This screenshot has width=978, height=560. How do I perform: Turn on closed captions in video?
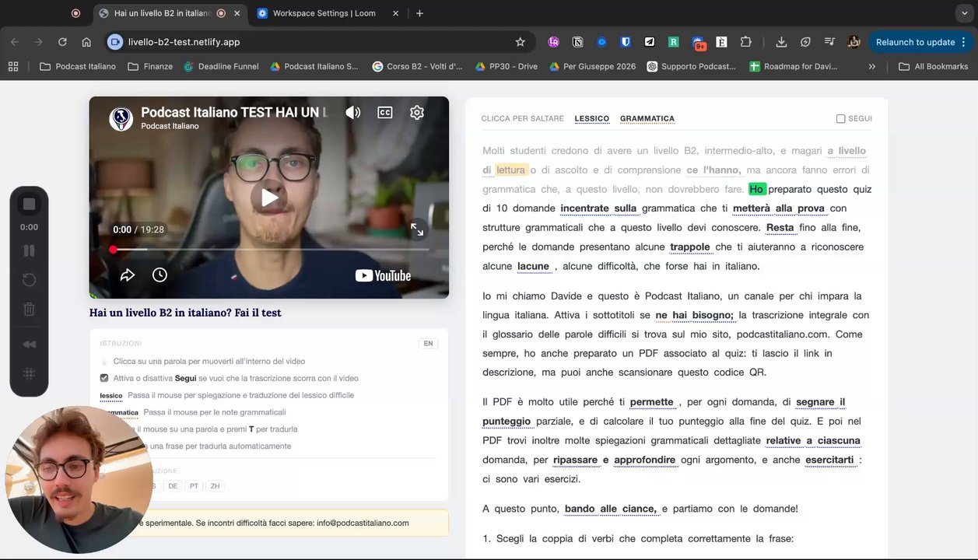point(385,113)
